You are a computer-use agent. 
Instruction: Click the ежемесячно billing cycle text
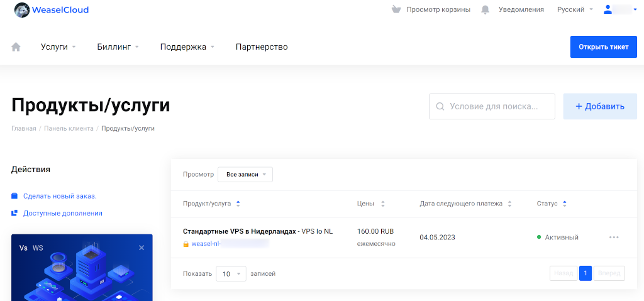pos(376,244)
